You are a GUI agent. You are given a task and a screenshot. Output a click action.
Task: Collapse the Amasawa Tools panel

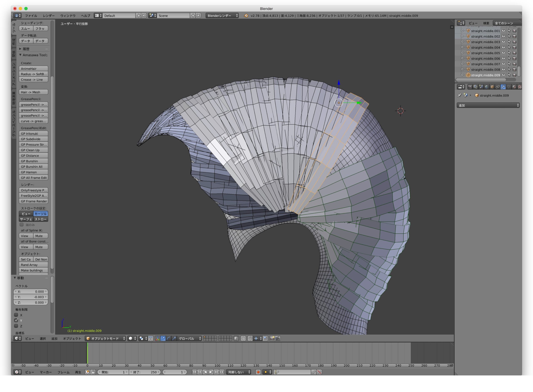point(20,55)
